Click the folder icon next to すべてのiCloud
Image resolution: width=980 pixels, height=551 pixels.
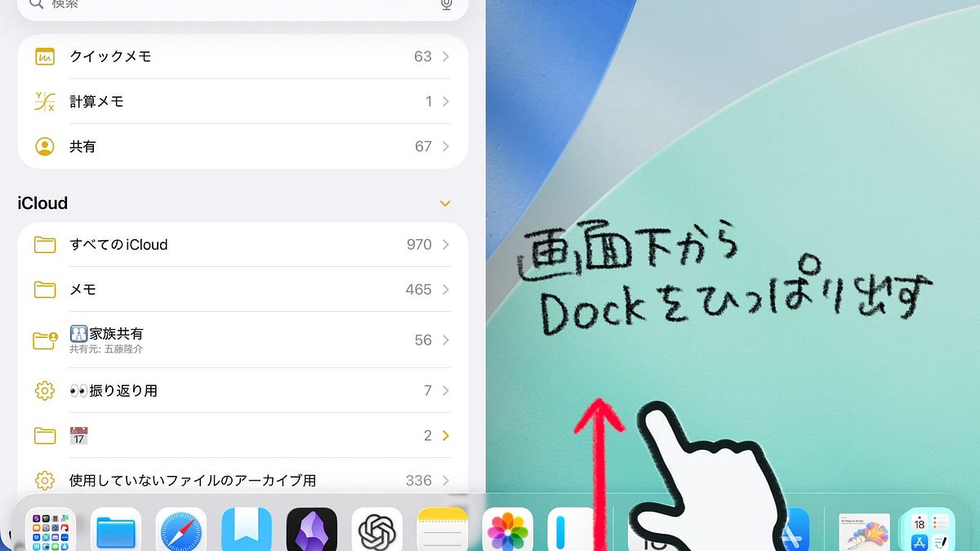45,244
